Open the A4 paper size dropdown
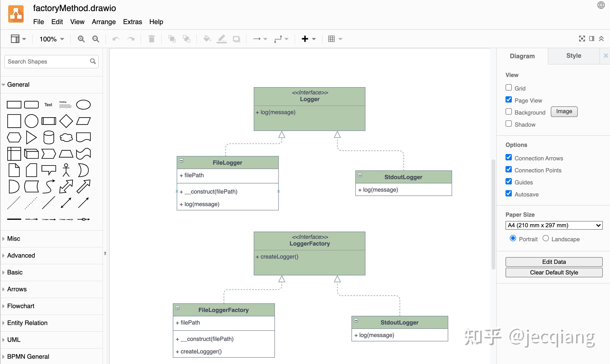 pyautogui.click(x=554, y=225)
